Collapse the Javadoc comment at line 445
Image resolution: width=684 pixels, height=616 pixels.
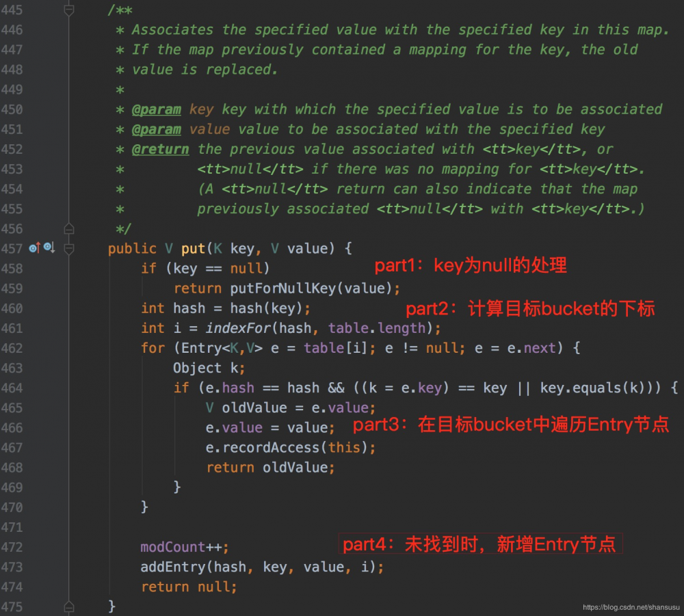[x=68, y=10]
